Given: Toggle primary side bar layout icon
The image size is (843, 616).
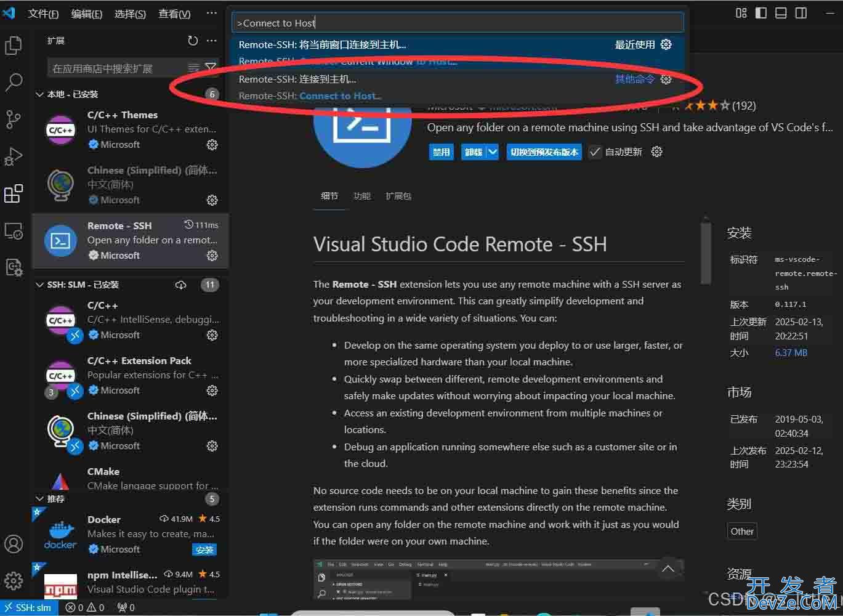Looking at the screenshot, I should click(x=761, y=13).
